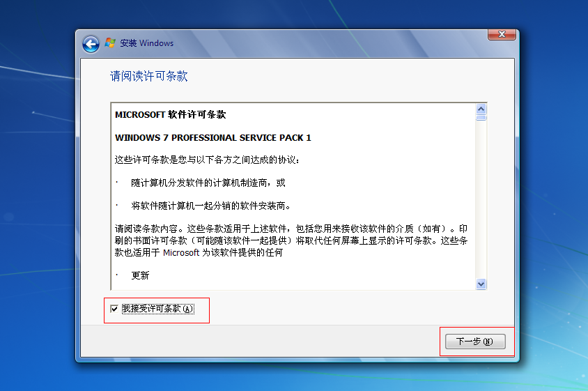Click the 随计算机分发软件的计算机制造商 bullet
The height and width of the screenshot is (391, 588).
[208, 183]
